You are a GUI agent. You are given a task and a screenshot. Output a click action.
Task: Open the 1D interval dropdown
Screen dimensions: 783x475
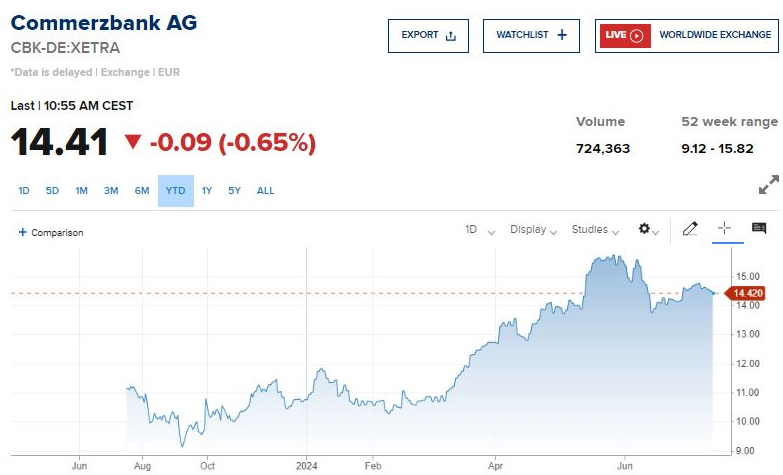point(479,230)
